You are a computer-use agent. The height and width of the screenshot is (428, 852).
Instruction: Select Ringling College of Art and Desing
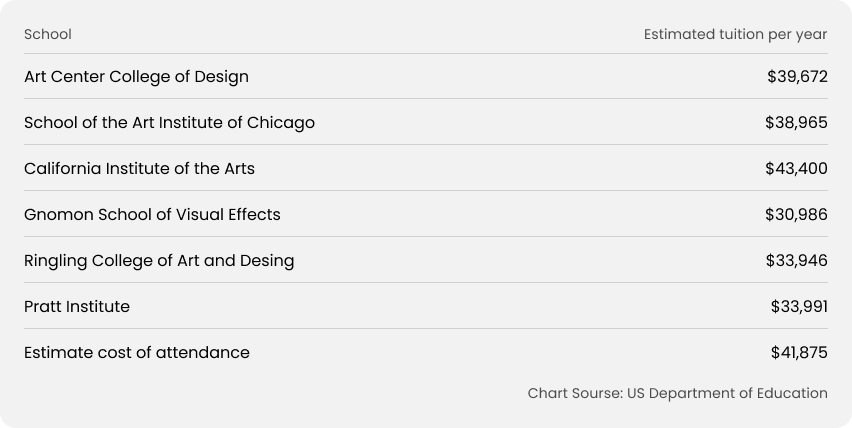click(x=159, y=261)
